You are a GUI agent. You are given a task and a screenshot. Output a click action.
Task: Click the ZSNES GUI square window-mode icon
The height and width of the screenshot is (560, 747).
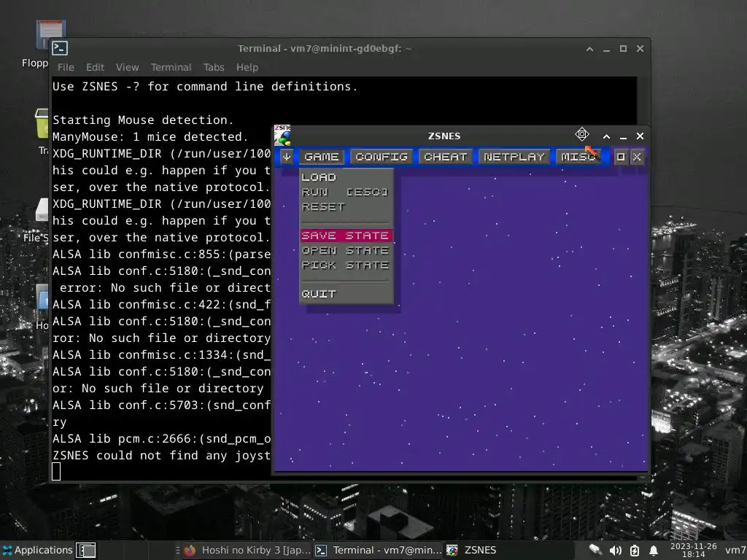(620, 157)
